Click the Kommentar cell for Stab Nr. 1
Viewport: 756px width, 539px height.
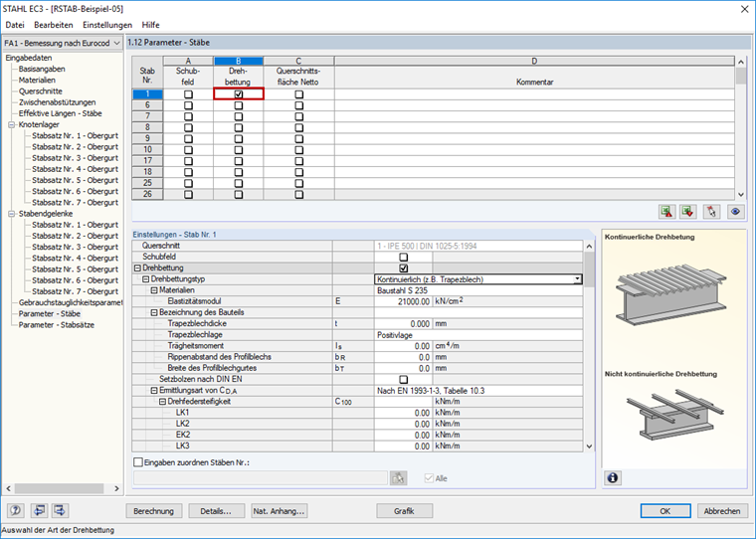coord(534,94)
